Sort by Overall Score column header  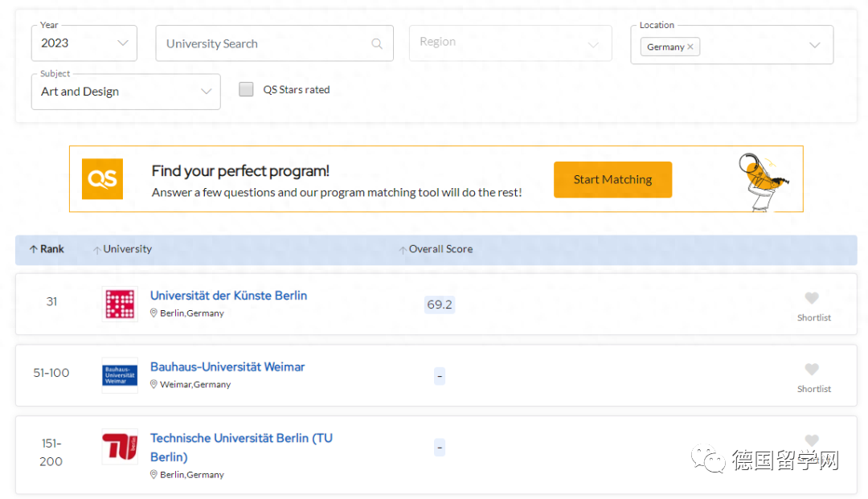(x=436, y=249)
